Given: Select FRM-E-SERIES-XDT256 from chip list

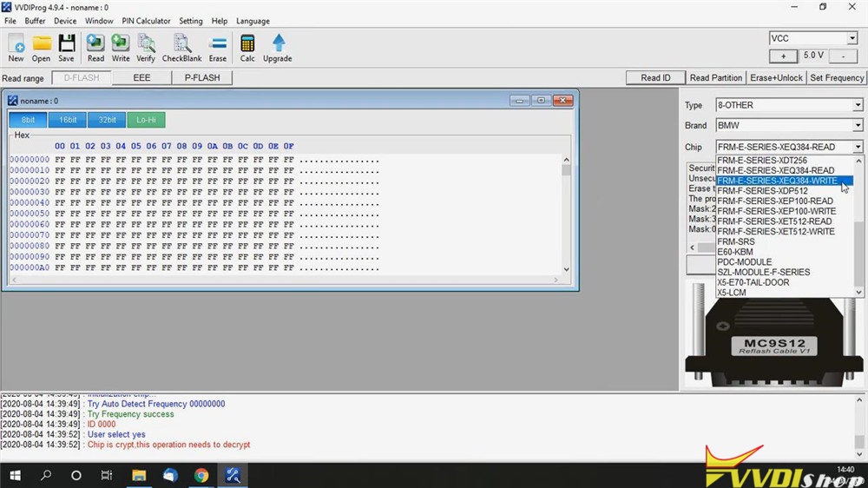Looking at the screenshot, I should 762,160.
